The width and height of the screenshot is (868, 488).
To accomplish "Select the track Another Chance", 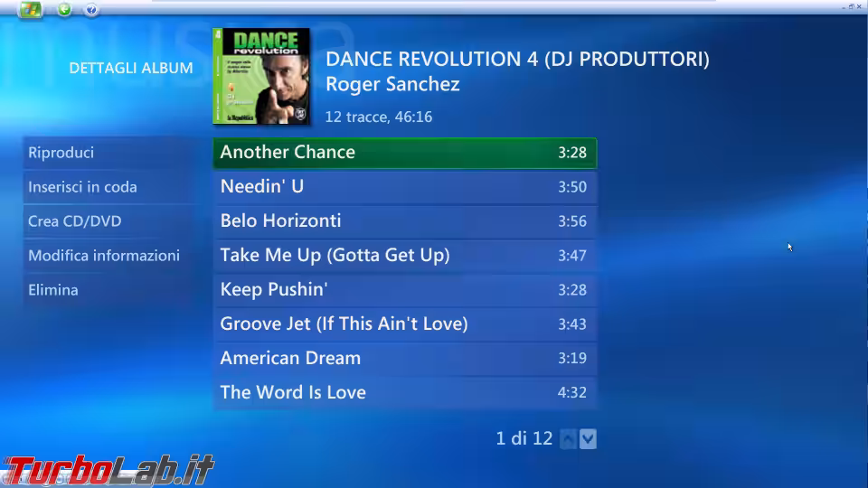I will tap(405, 153).
